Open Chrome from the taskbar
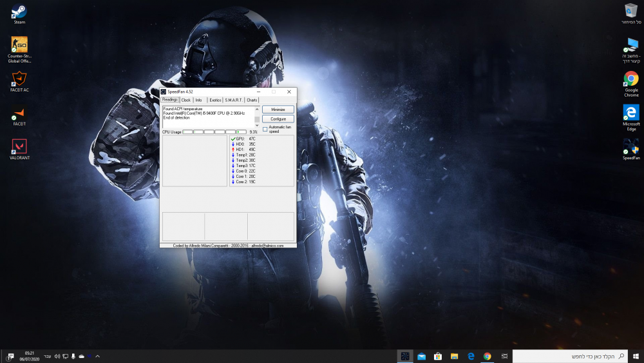 click(x=487, y=356)
